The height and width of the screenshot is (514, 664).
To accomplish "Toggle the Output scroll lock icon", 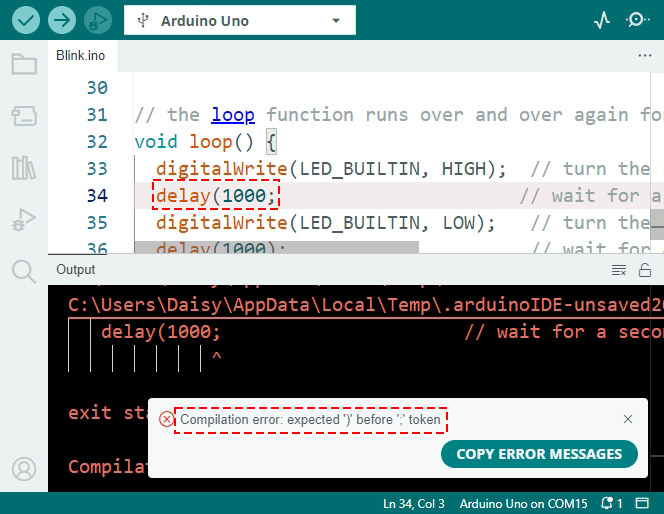I will click(645, 270).
